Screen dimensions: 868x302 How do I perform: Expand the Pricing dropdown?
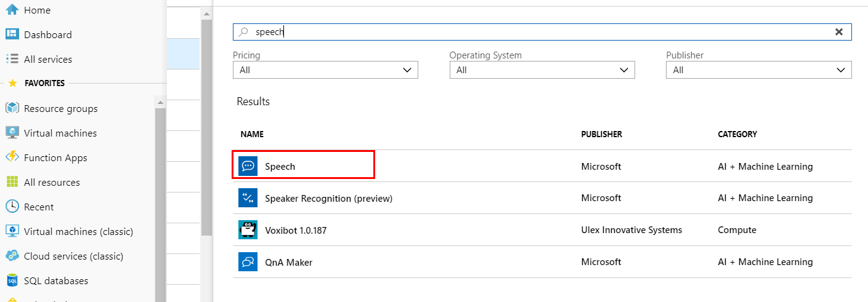[x=325, y=70]
